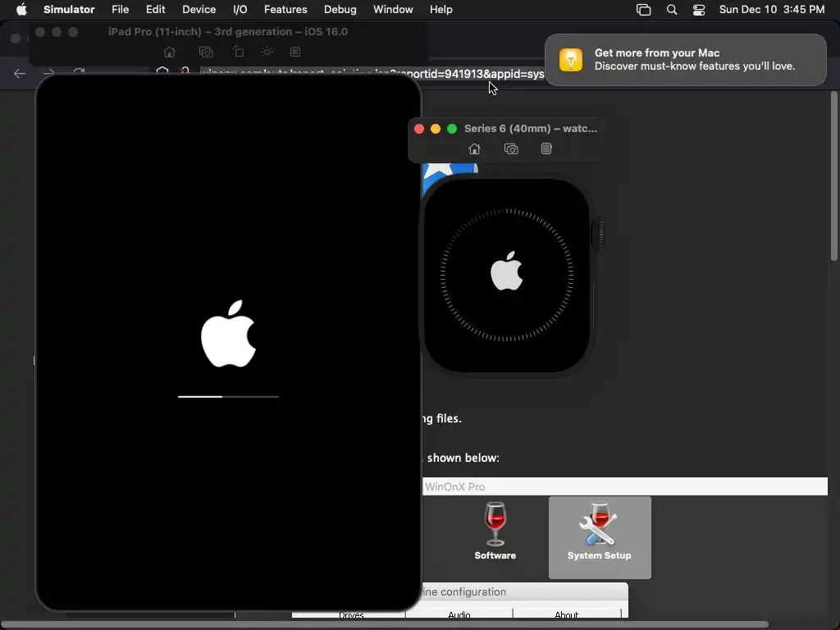Open the Debug menu
Image resolution: width=840 pixels, height=630 pixels.
(x=340, y=9)
